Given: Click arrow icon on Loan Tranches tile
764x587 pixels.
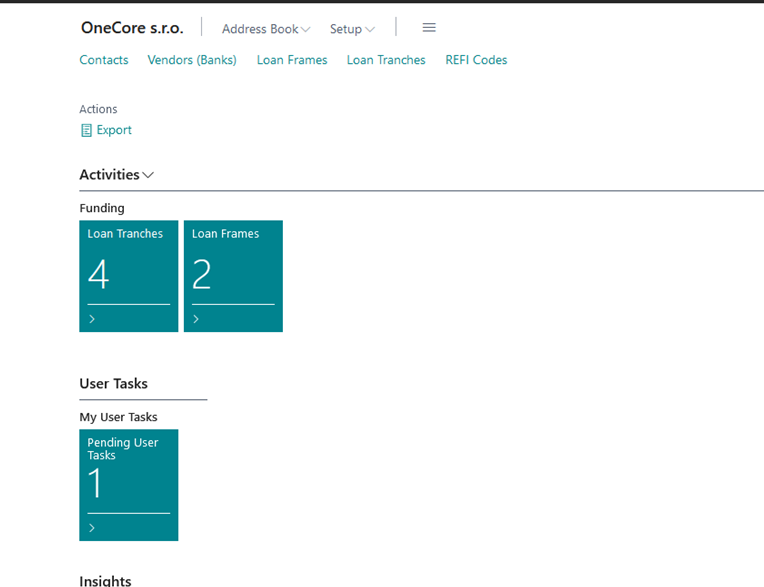Looking at the screenshot, I should (92, 319).
